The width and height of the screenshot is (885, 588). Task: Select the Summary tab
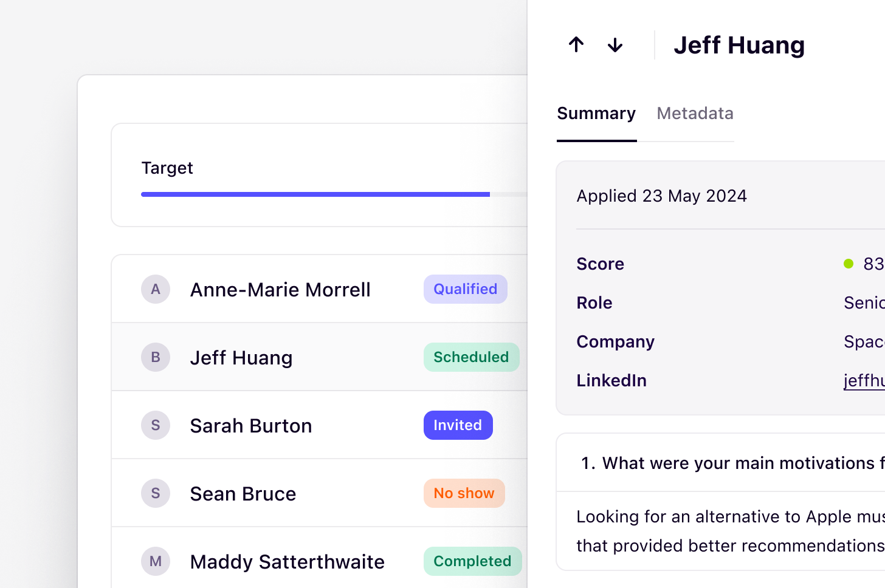tap(596, 114)
